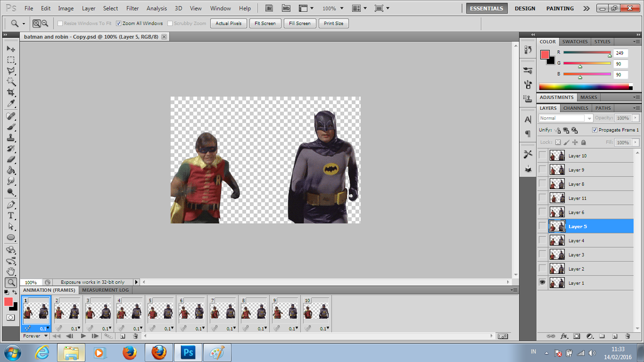The width and height of the screenshot is (644, 362).
Task: Open the Layer menu
Action: point(89,9)
